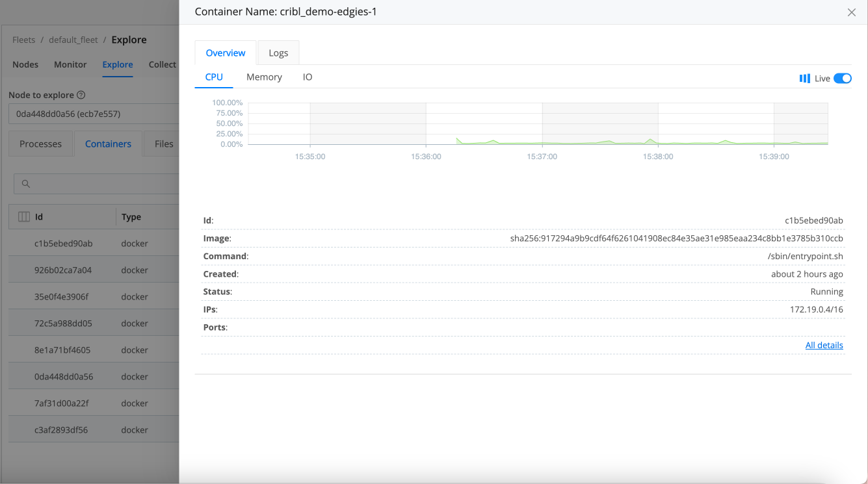This screenshot has width=868, height=484.
Task: Open the Monitor menu tab
Action: tap(70, 65)
